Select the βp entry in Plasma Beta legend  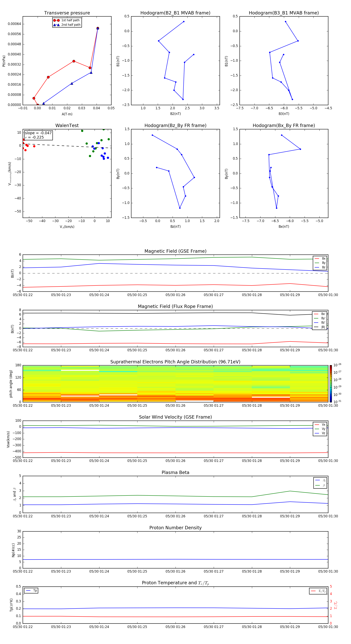(320, 480)
